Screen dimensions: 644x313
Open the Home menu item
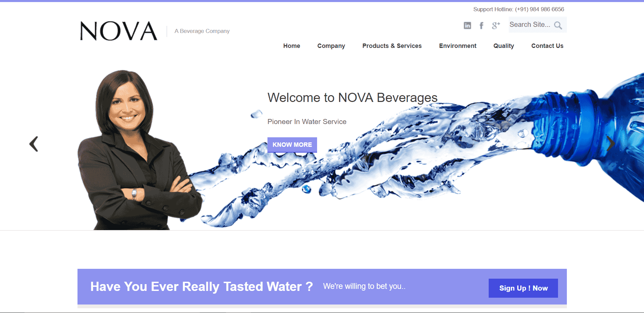(292, 46)
